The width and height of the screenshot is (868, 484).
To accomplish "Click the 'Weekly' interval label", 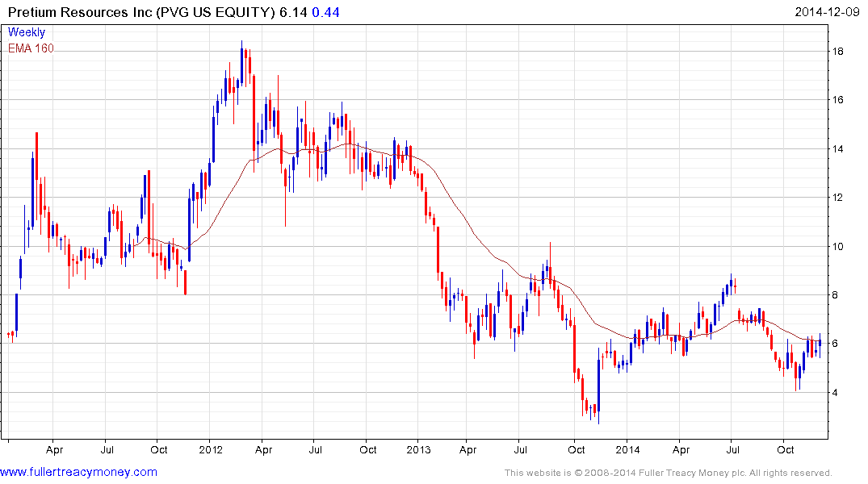I will pyautogui.click(x=26, y=32).
